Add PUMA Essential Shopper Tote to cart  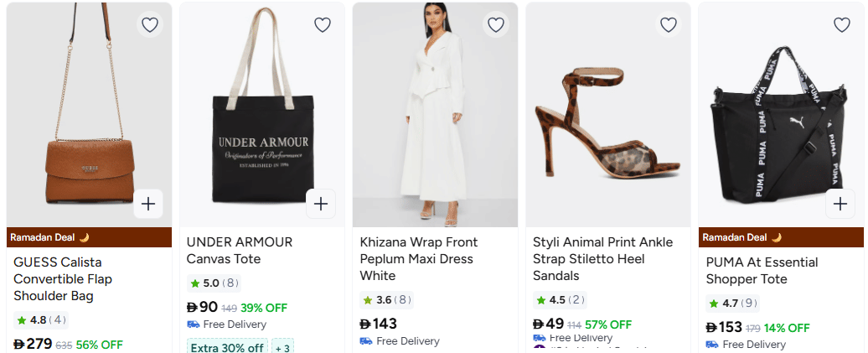point(840,204)
